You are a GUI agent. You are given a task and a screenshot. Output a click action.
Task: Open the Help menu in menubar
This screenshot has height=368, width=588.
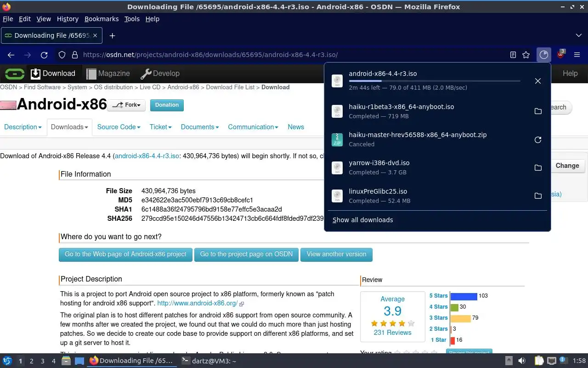(x=152, y=19)
